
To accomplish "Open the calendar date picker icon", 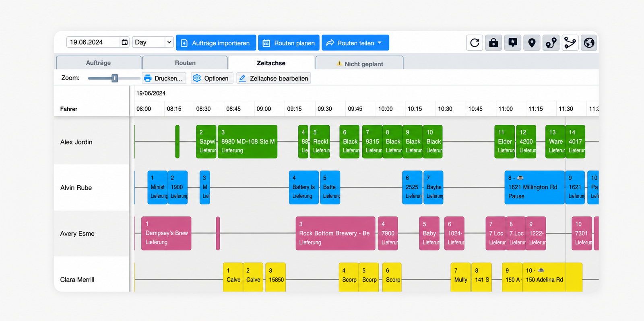I will tap(125, 42).
